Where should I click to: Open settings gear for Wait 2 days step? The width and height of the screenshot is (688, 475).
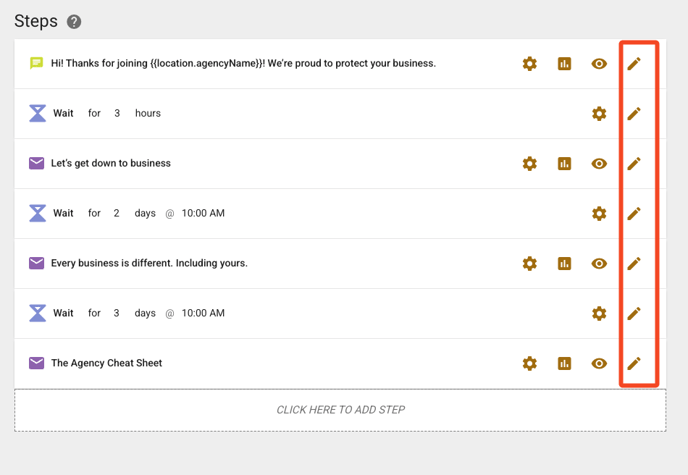pyautogui.click(x=599, y=214)
